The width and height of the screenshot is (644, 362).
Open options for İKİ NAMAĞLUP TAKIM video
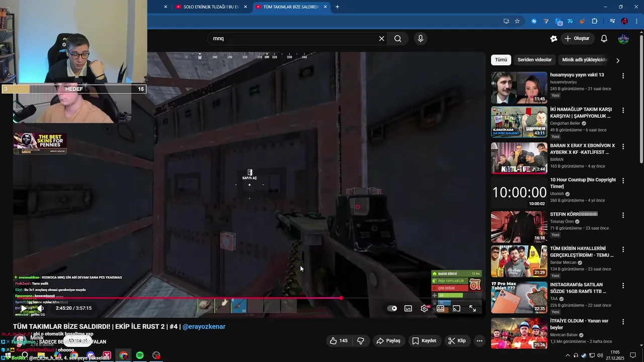[623, 110]
